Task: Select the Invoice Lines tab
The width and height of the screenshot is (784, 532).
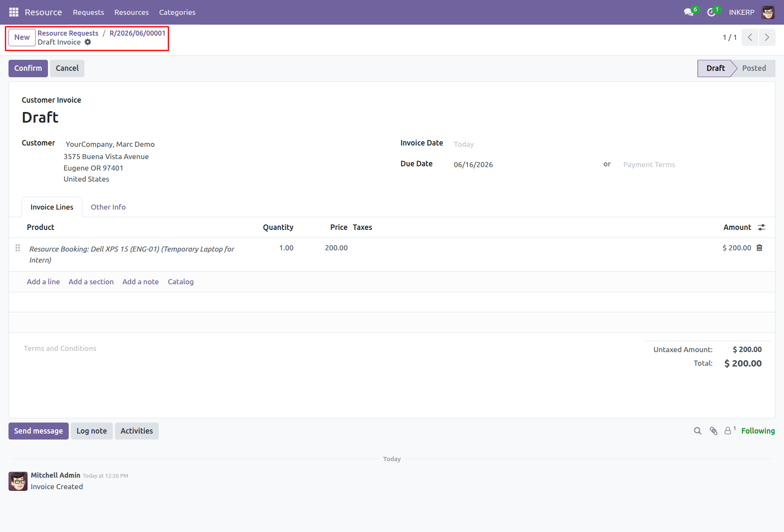Action: click(x=52, y=207)
